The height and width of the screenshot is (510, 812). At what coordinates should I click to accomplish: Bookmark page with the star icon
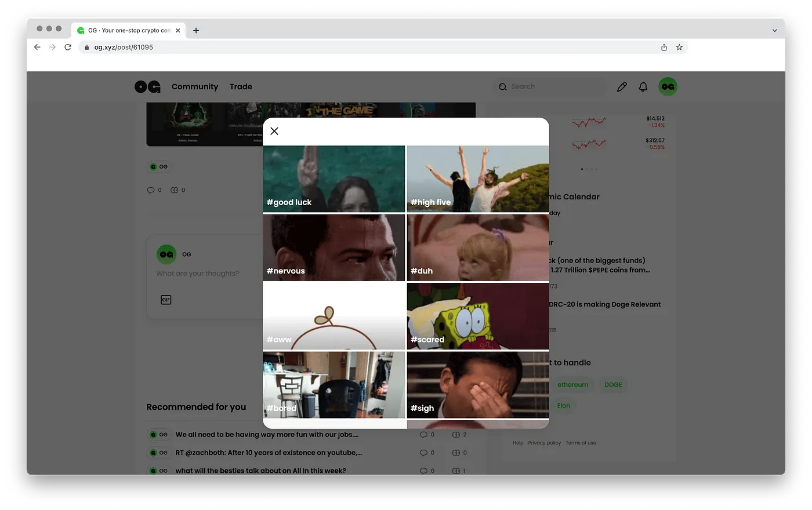tap(679, 48)
